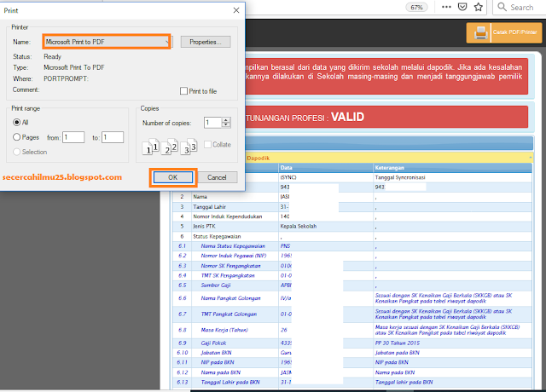The height and width of the screenshot is (392, 546).
Task: Click the 67% zoom level indicator
Action: 416,8
